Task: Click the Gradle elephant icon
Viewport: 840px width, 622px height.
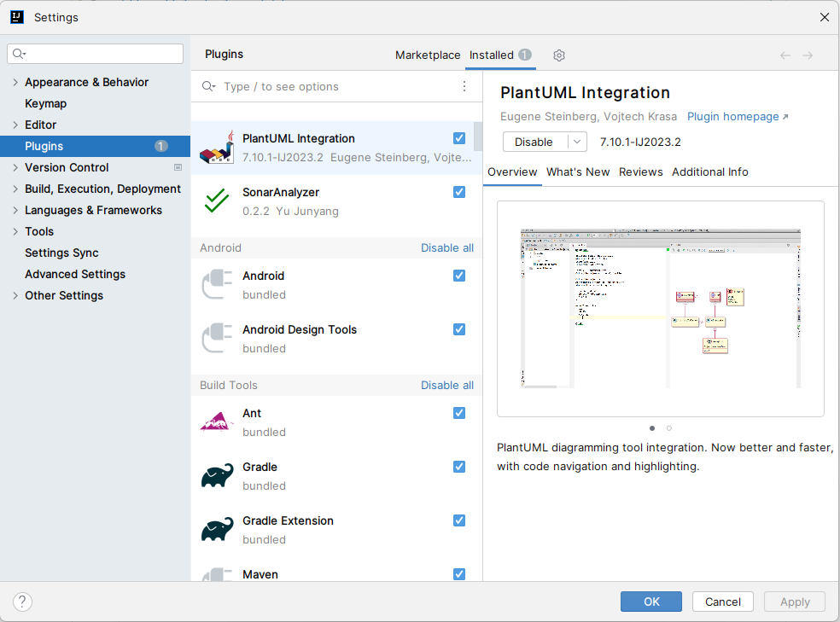Action: point(217,476)
